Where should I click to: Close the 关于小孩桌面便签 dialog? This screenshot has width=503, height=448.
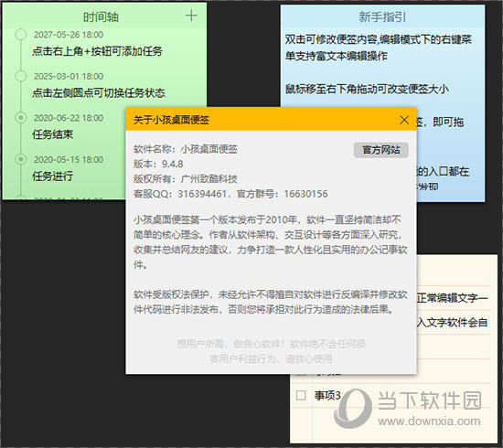coord(404,120)
